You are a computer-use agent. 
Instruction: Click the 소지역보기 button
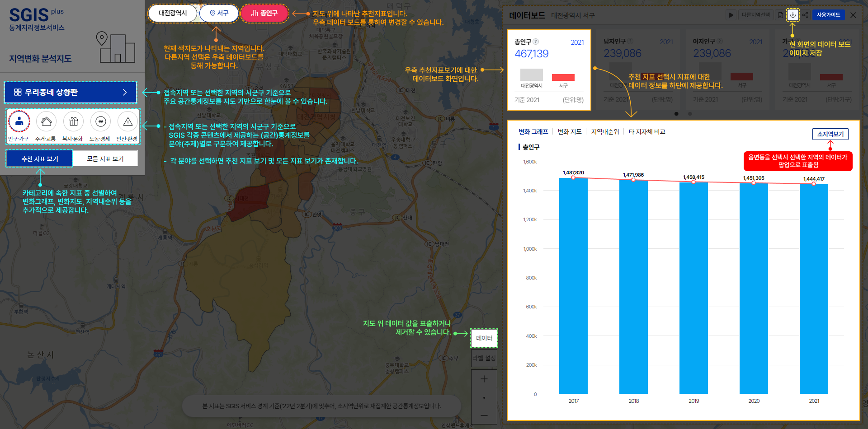pos(830,134)
